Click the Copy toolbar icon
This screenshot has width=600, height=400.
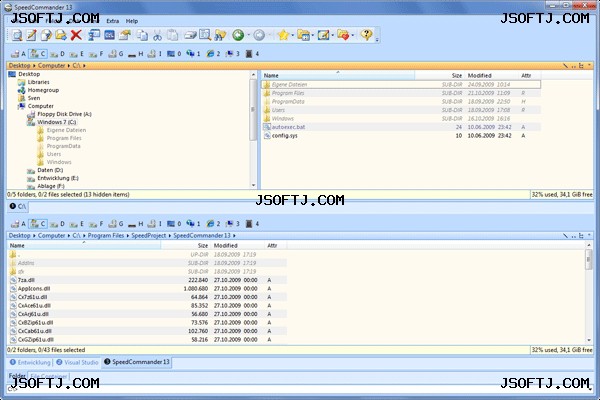click(142, 35)
